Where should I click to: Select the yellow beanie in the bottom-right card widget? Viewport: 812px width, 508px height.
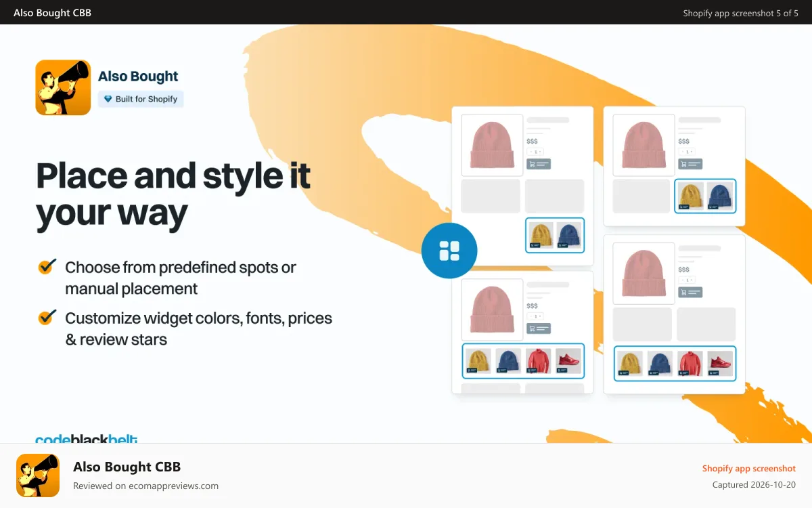pos(630,364)
